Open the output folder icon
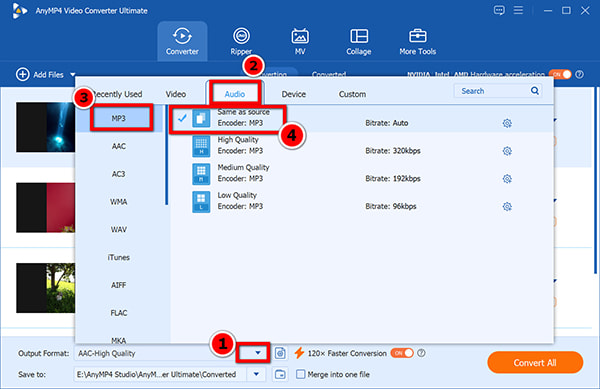600x389 pixels. coord(280,374)
